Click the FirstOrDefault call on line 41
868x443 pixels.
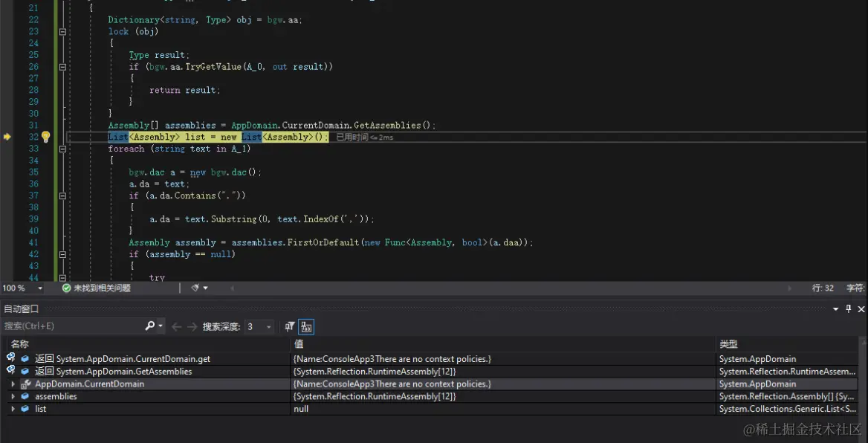coord(324,242)
